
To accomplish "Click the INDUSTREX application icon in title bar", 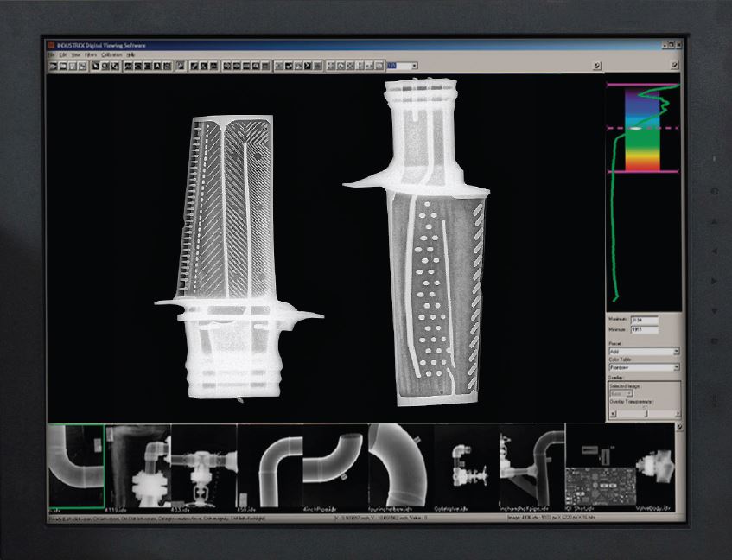I will 52,44.
